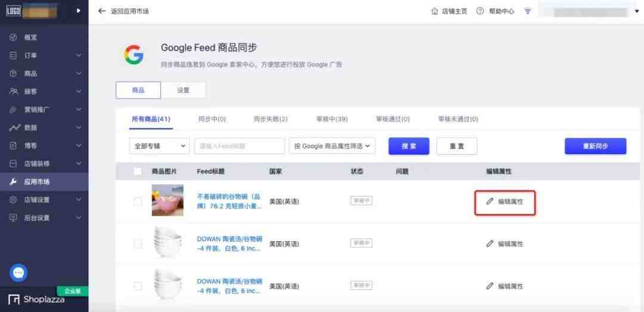Expand the 后台设置 sidebar chevron

[79, 218]
